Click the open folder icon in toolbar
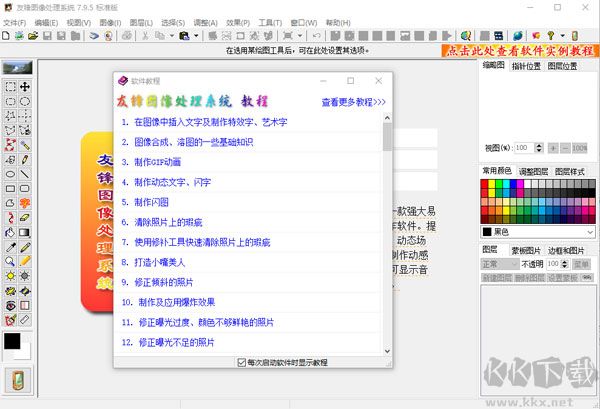The height and width of the screenshot is (409, 600). coord(33,35)
